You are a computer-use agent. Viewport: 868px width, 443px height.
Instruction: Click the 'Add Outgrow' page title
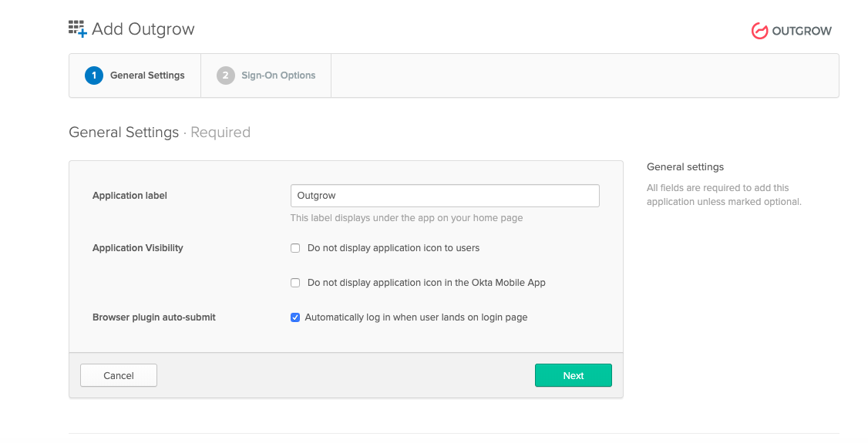(x=143, y=29)
